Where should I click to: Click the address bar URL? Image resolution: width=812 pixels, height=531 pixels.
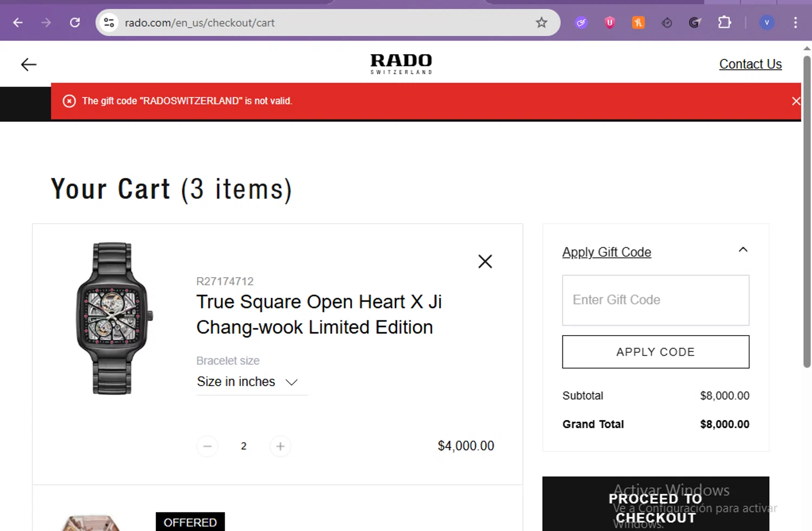tap(200, 23)
